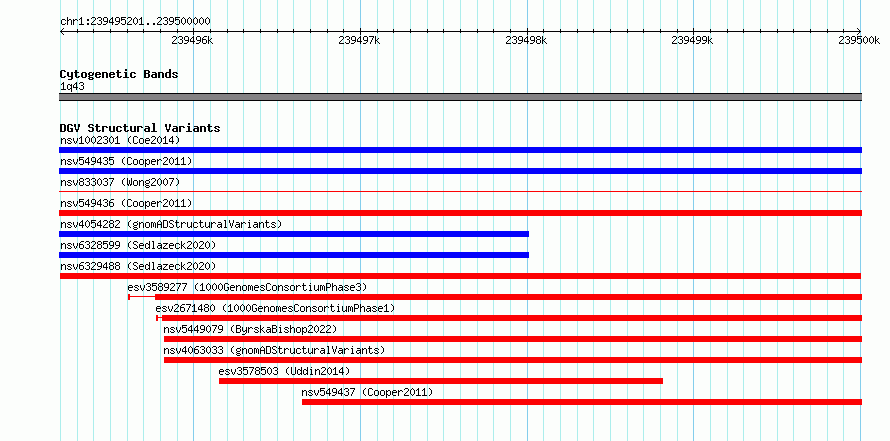Select the red bar for esv2671480
Screen dimensions: 890x441
click(x=509, y=318)
